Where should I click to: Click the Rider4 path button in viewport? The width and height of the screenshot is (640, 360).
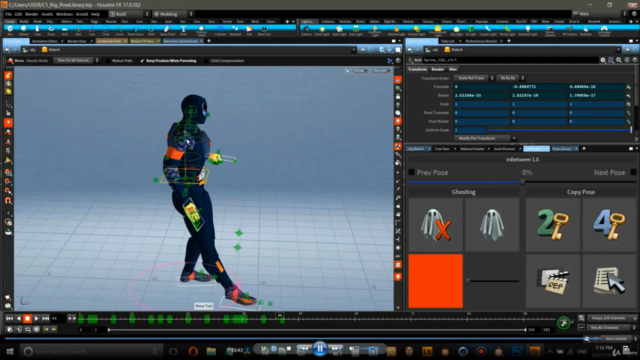tap(51, 50)
